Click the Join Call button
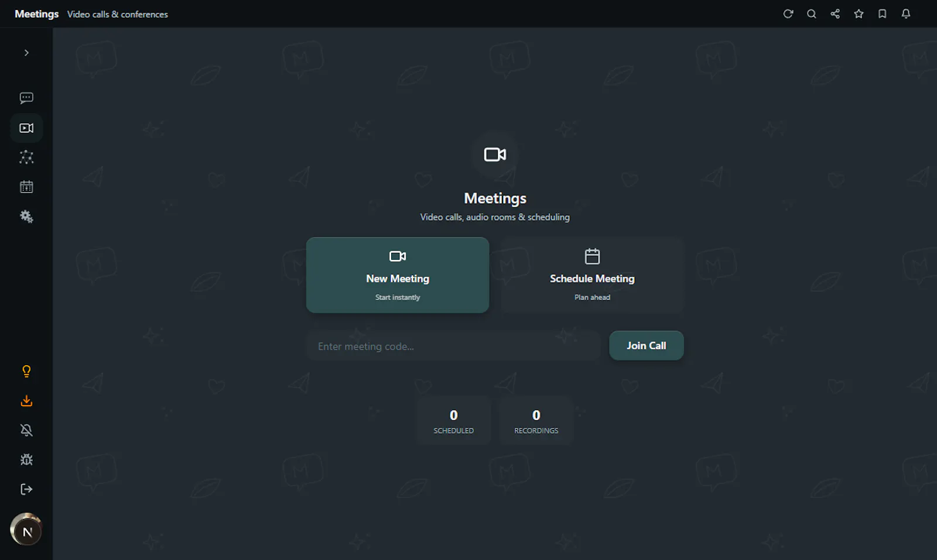This screenshot has height=560, width=937. 647,346
